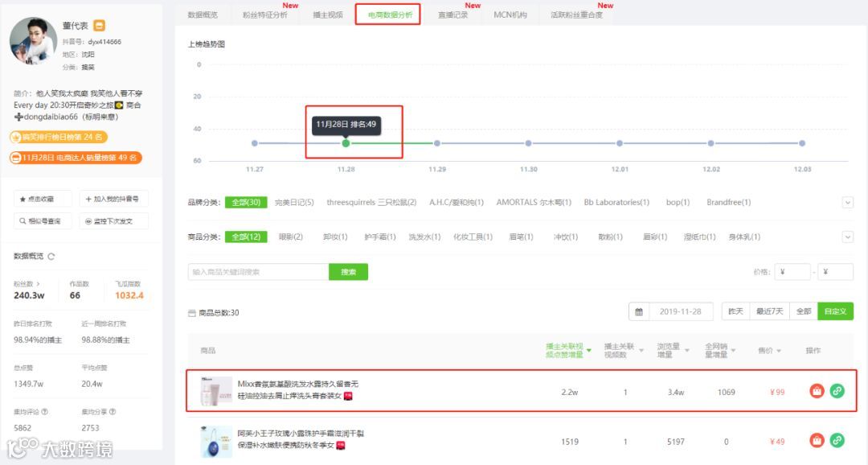Image resolution: width=868 pixels, height=465 pixels.
Task: Click the star 点击收藏 favorite button
Action: pyautogui.click(x=43, y=199)
